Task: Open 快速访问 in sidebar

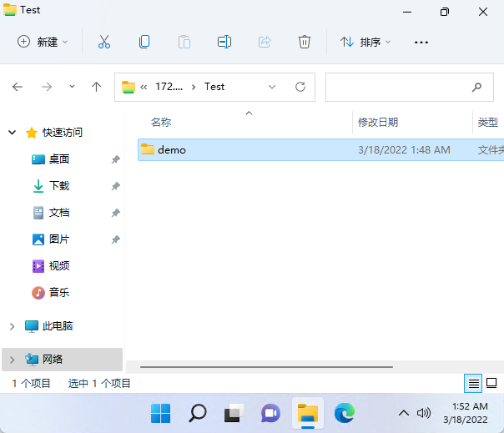Action: (63, 133)
